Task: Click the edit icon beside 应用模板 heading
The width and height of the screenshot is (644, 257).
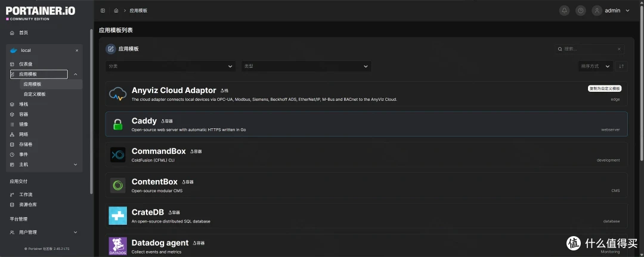Action: click(x=110, y=49)
